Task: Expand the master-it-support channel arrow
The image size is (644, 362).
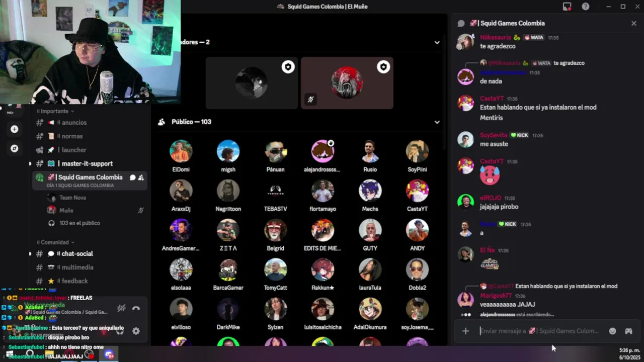Action: click(x=30, y=163)
